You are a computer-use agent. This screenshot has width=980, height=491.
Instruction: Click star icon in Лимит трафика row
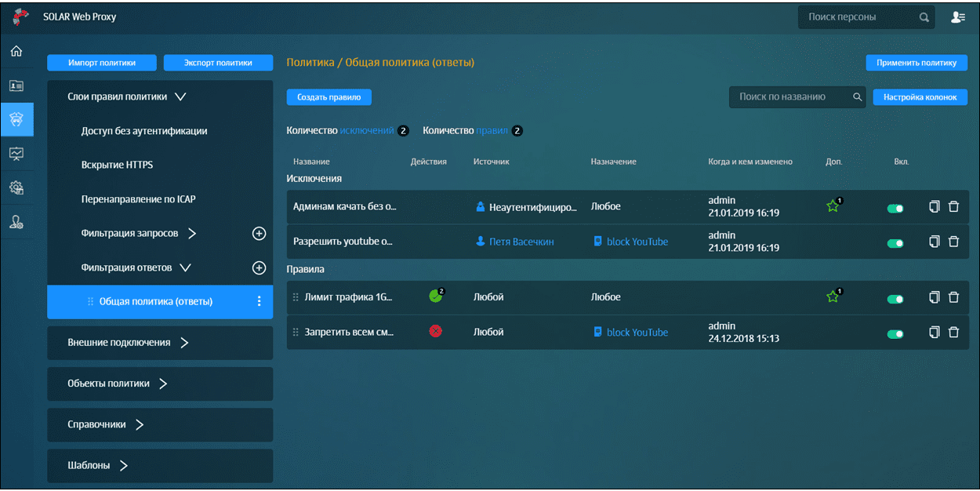(x=833, y=296)
